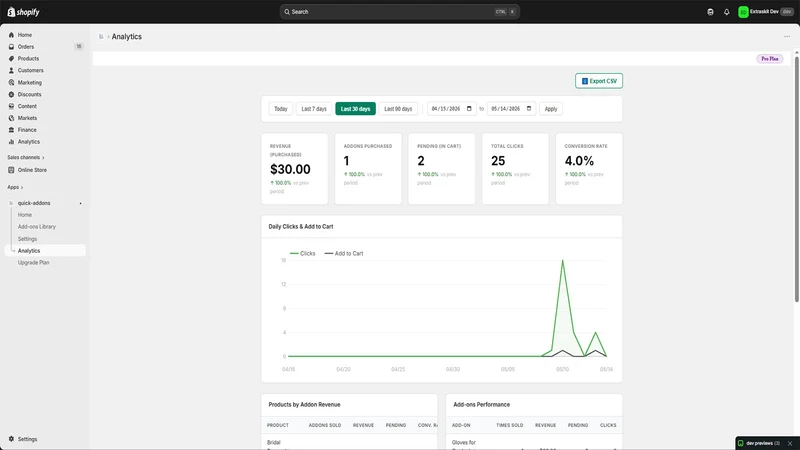This screenshot has width=800, height=450.
Task: Click the Analytics bar chart icon
Action: pos(11,142)
